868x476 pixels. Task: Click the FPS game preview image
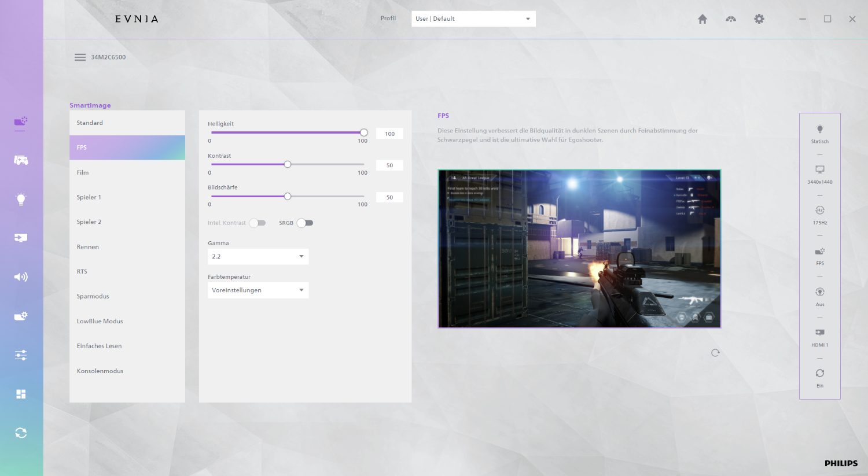pos(579,249)
